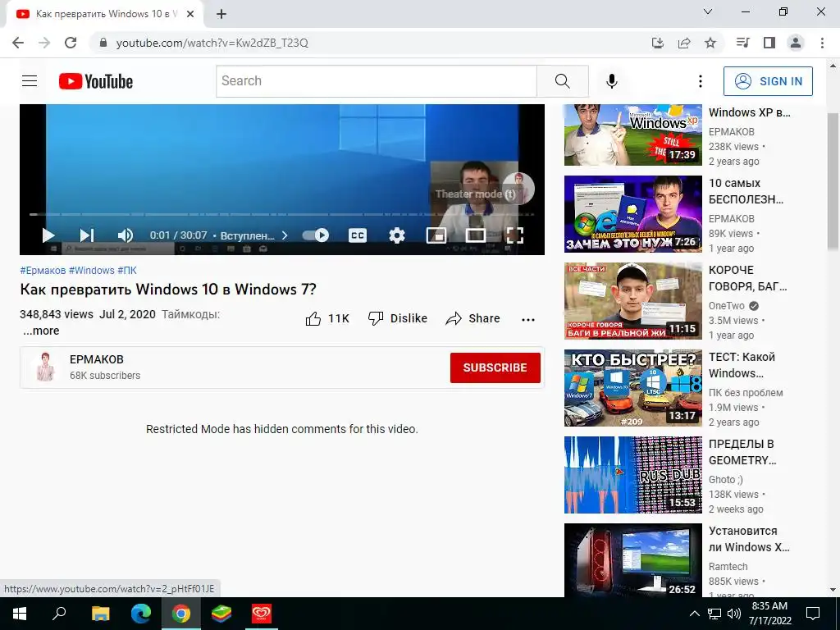Viewport: 840px width, 630px height.
Task: Open the notification center
Action: pyautogui.click(x=813, y=614)
